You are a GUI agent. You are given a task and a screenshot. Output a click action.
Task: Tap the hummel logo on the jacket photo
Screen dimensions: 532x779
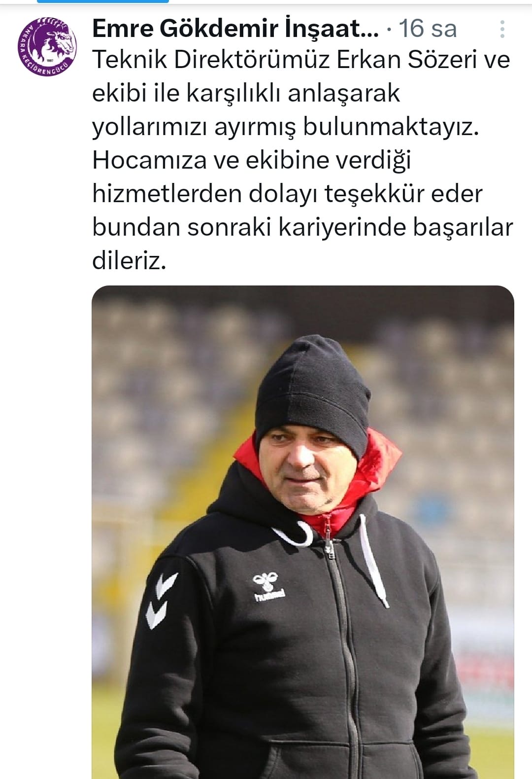click(x=268, y=587)
